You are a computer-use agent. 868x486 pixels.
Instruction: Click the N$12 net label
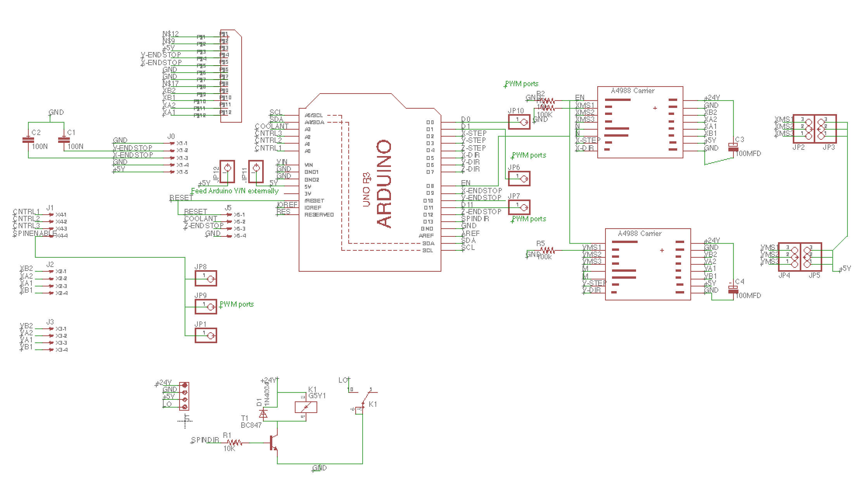171,34
